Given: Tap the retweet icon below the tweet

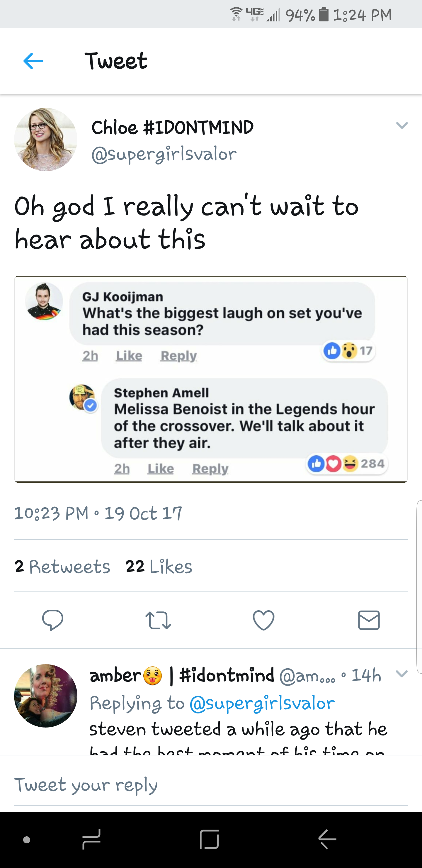Looking at the screenshot, I should click(158, 620).
